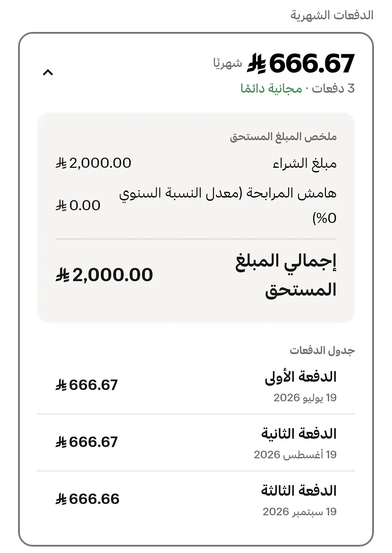Viewport: 392px width, 553px height.
Task: Select the الدفعة الثانية payment row
Action: [x=196, y=442]
